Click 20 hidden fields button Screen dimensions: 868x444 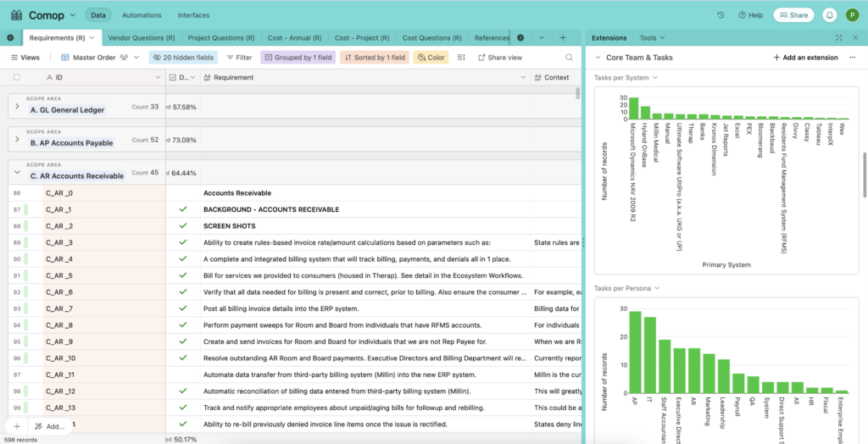coord(183,57)
